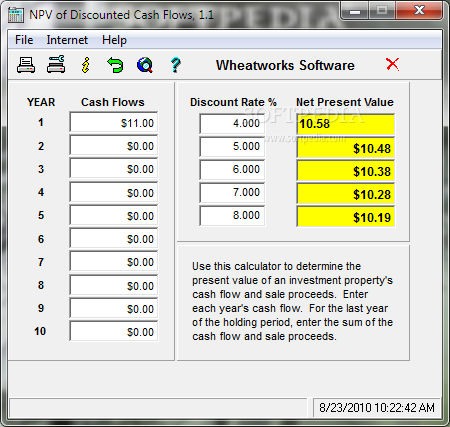Image resolution: width=450 pixels, height=427 pixels.
Task: Click the 4.000 discount rate field
Action: pos(232,124)
